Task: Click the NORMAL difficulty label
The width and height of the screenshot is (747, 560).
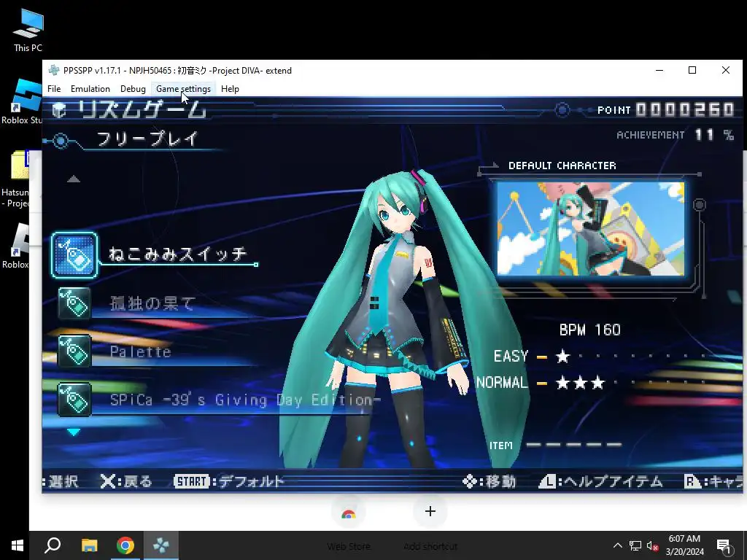Action: 502,382
